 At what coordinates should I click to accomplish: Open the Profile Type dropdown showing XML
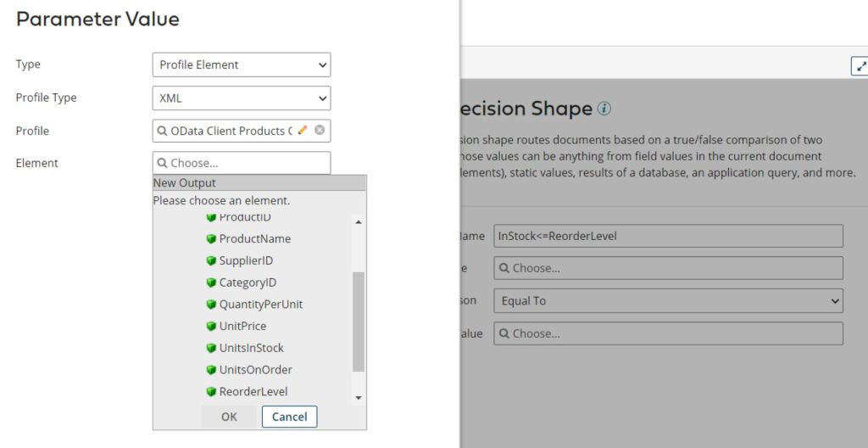click(242, 98)
